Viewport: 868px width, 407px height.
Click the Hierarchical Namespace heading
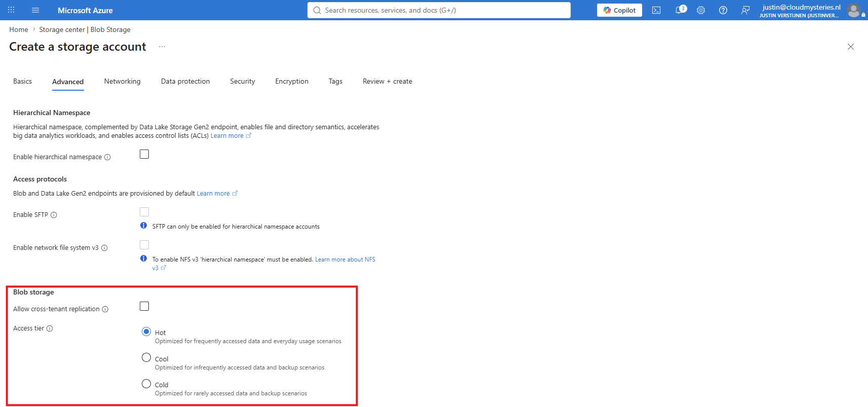(52, 113)
